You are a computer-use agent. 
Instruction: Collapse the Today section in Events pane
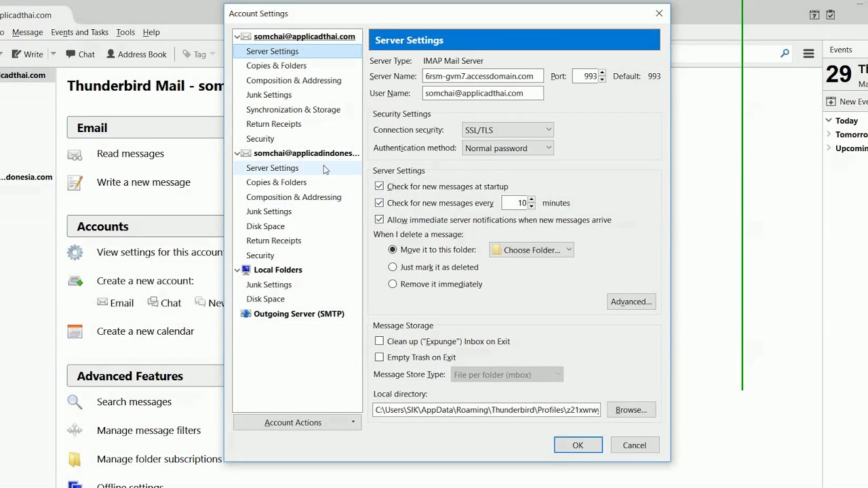pos(829,121)
